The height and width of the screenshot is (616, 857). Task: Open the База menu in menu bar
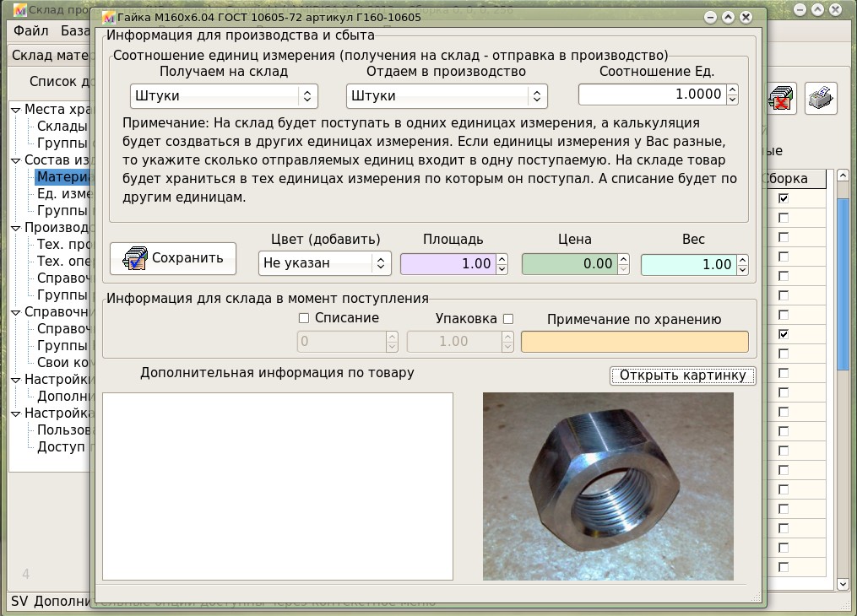click(x=76, y=31)
